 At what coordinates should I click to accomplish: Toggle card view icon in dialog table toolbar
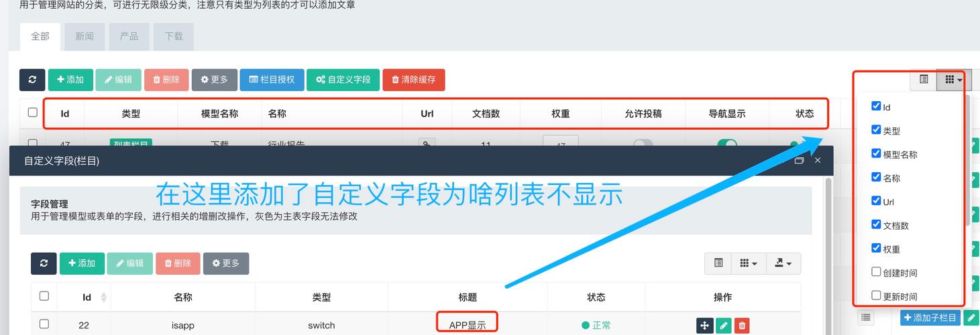click(718, 263)
